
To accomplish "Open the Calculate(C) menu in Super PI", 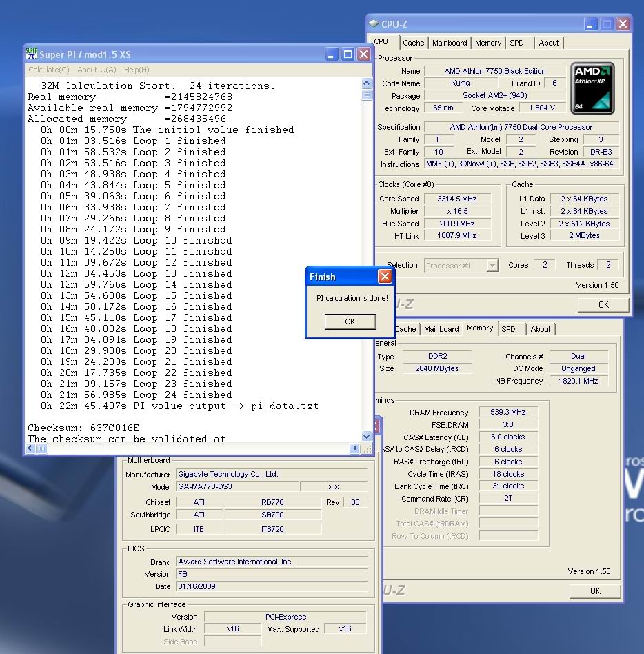I will tap(49, 70).
